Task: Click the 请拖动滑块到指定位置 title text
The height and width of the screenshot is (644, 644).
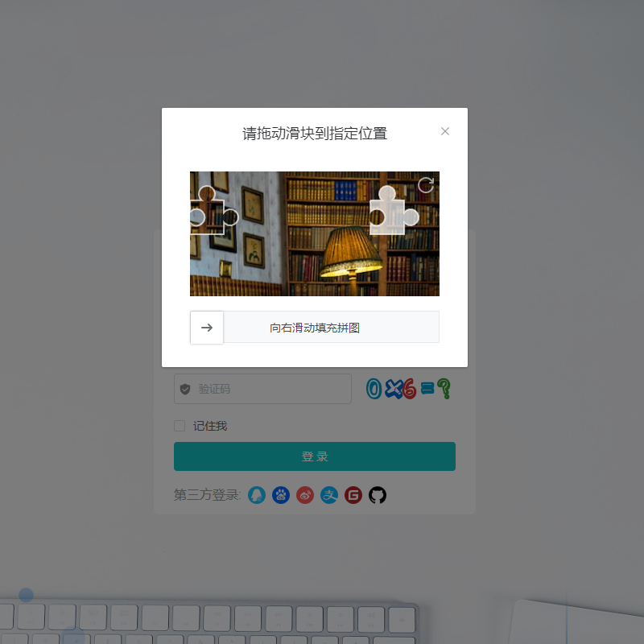Action: coord(315,134)
